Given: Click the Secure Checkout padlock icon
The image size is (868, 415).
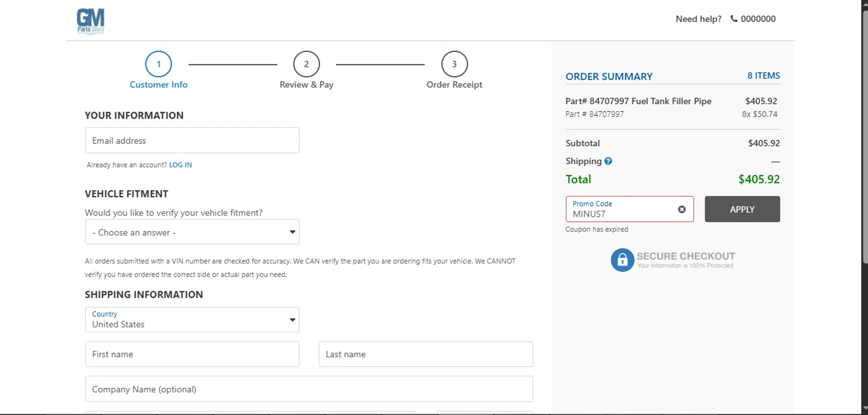Looking at the screenshot, I should pyautogui.click(x=623, y=260).
